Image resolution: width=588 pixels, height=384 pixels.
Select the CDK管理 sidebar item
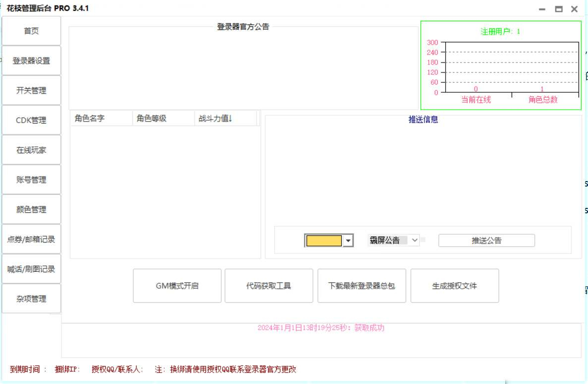click(x=31, y=120)
